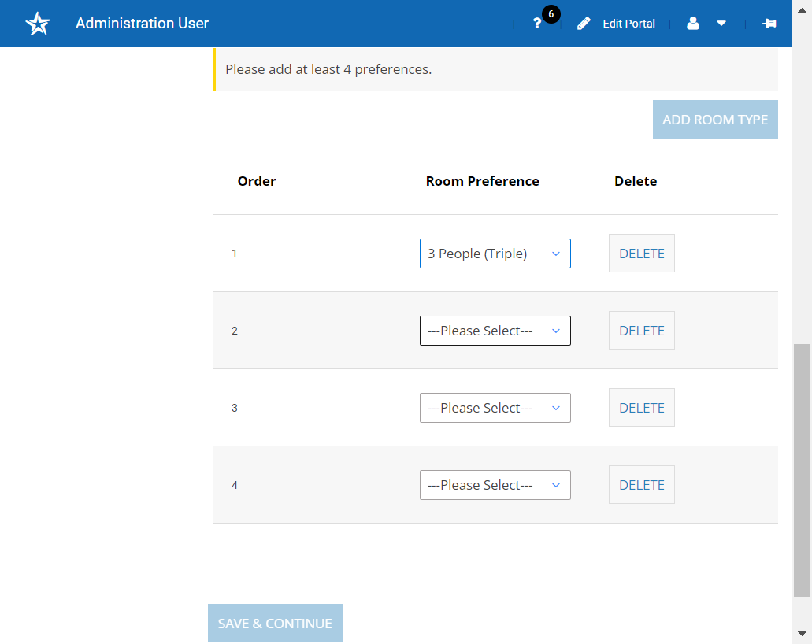The height and width of the screenshot is (644, 812).
Task: Click the pencil edit icon
Action: point(584,24)
